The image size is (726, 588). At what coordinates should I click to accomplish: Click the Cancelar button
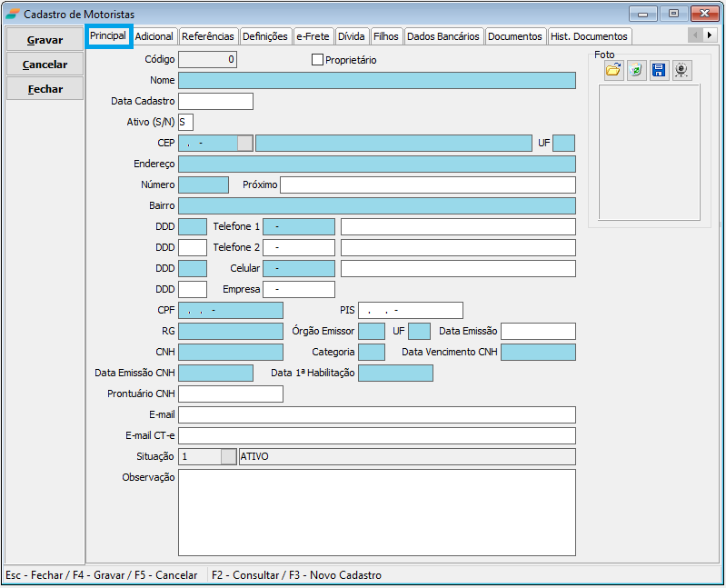click(45, 65)
